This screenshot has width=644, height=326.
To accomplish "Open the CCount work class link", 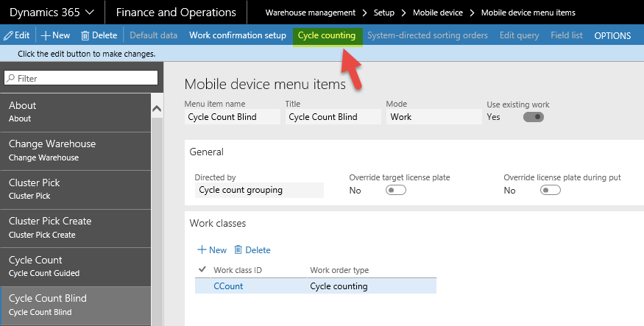I will tap(228, 286).
